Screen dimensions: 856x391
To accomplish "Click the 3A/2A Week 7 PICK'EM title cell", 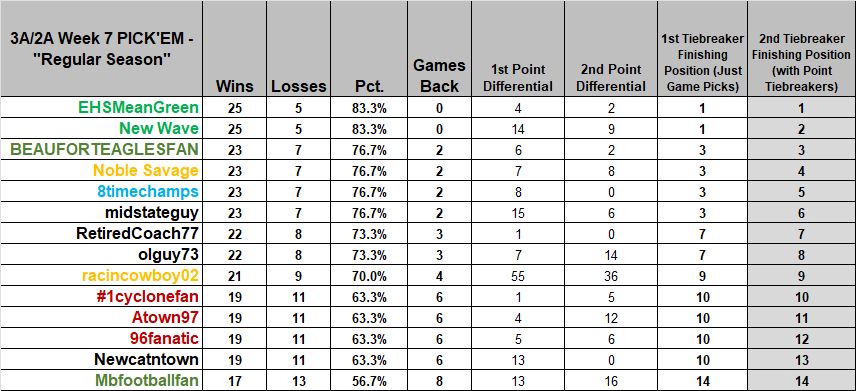I will [x=102, y=49].
